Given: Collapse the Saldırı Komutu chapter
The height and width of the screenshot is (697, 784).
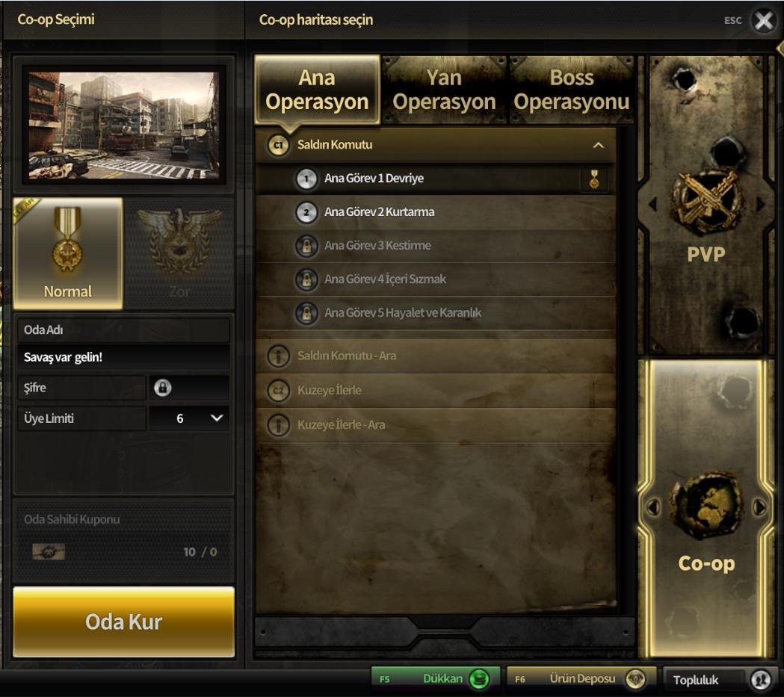Looking at the screenshot, I should (x=436, y=145).
